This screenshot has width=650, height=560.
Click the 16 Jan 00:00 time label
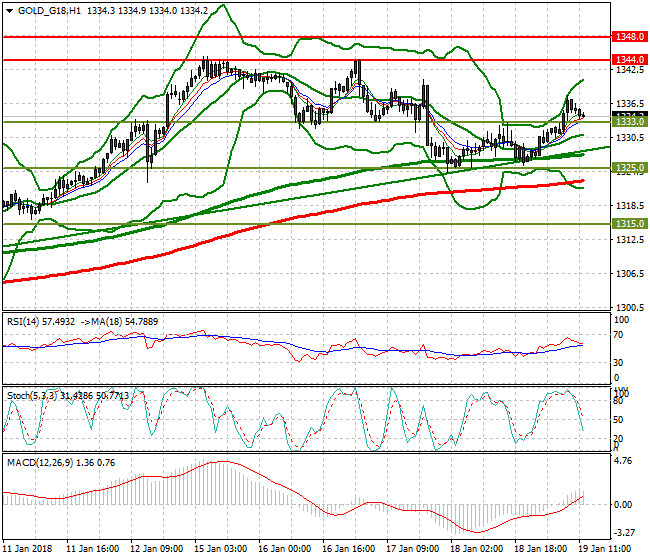tap(285, 549)
